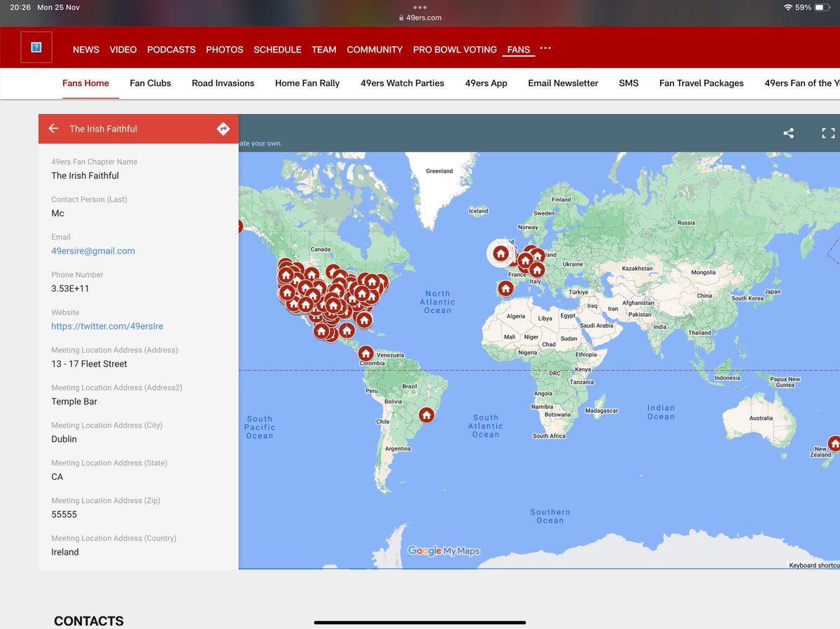This screenshot has height=629, width=840.
Task: View the SCHEDULE page
Action: 277,50
